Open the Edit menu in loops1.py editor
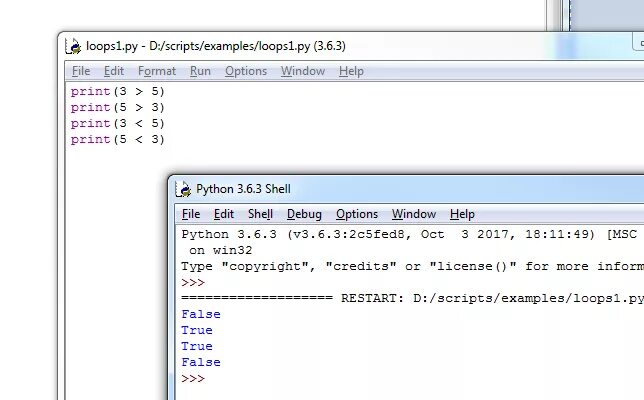This screenshot has height=400, width=644. coord(114,71)
